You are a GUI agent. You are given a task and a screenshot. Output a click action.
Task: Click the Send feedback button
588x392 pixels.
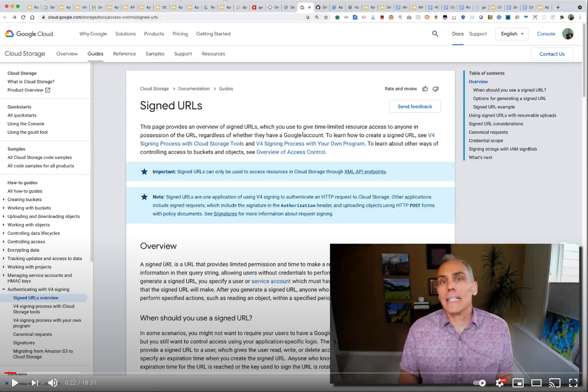pyautogui.click(x=415, y=106)
